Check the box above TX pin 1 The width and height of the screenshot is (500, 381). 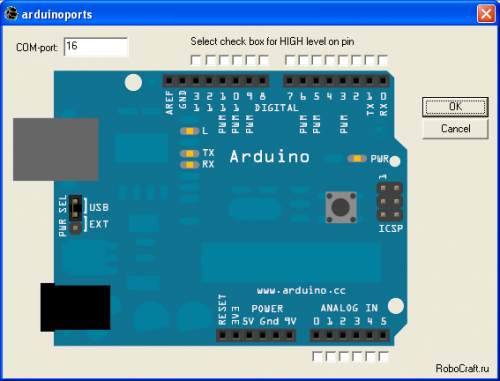point(369,60)
